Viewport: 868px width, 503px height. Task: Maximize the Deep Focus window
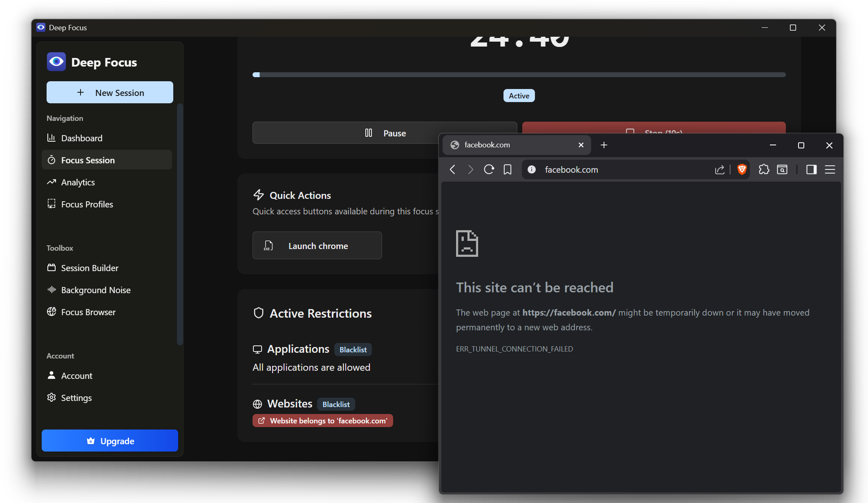pos(793,27)
